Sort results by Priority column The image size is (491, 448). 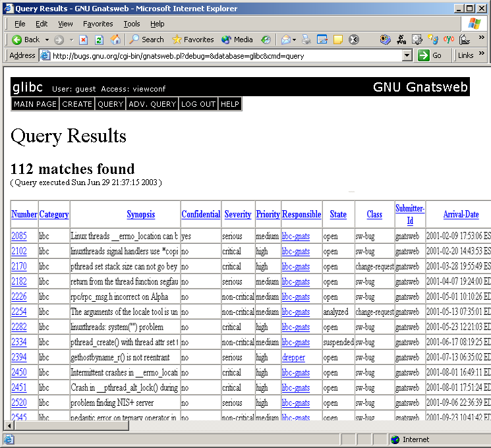click(268, 215)
